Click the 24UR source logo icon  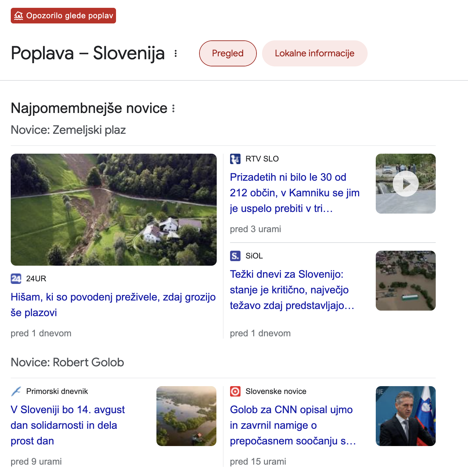click(x=16, y=279)
